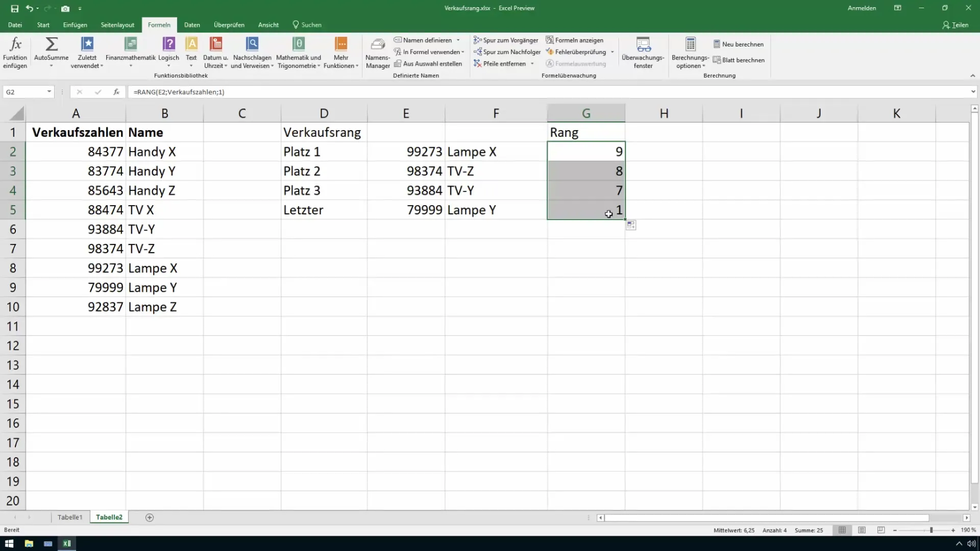Click Anmelden to sign in
The image size is (980, 551).
[x=862, y=8]
